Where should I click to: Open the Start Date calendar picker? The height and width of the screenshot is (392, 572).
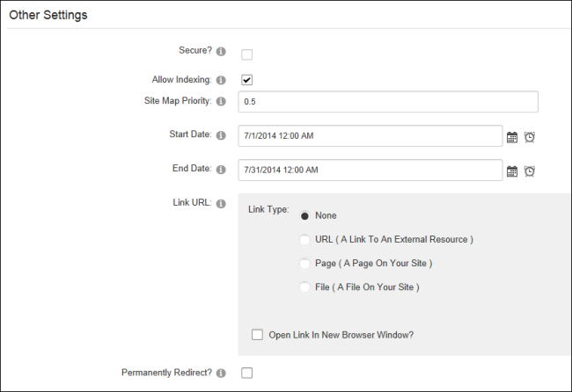(512, 137)
